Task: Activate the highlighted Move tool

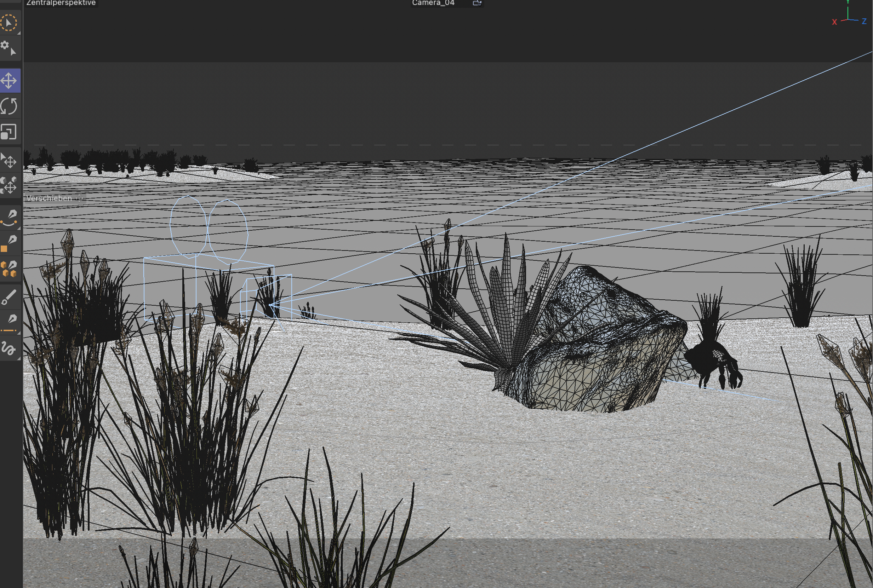Action: coord(9,80)
